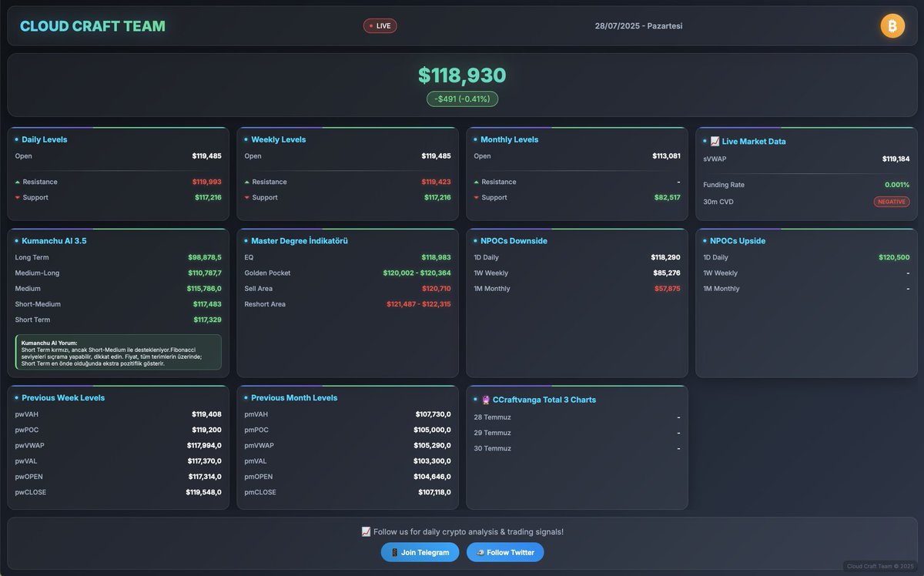Select the Weekly Levels card heading
The height and width of the screenshot is (576, 924).
[278, 139]
